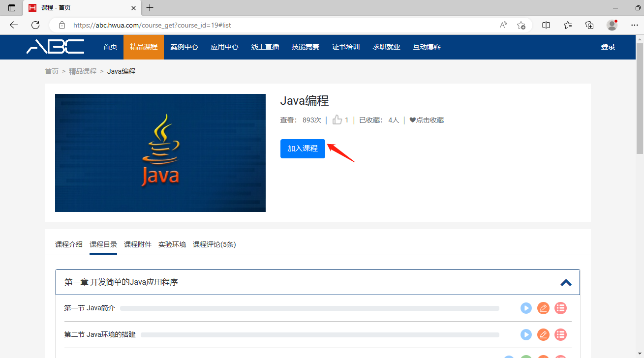Screen dimensions: 644x358
Task: Add this page to favorites star
Action: (521, 25)
